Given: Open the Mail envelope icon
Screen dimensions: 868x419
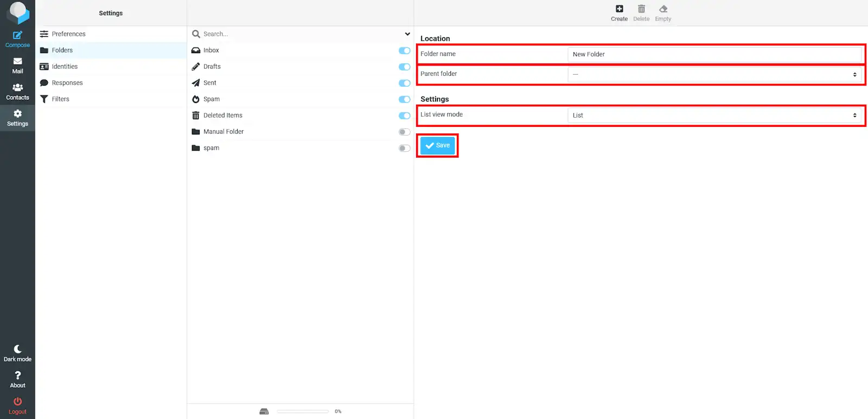Looking at the screenshot, I should pyautogui.click(x=17, y=62).
